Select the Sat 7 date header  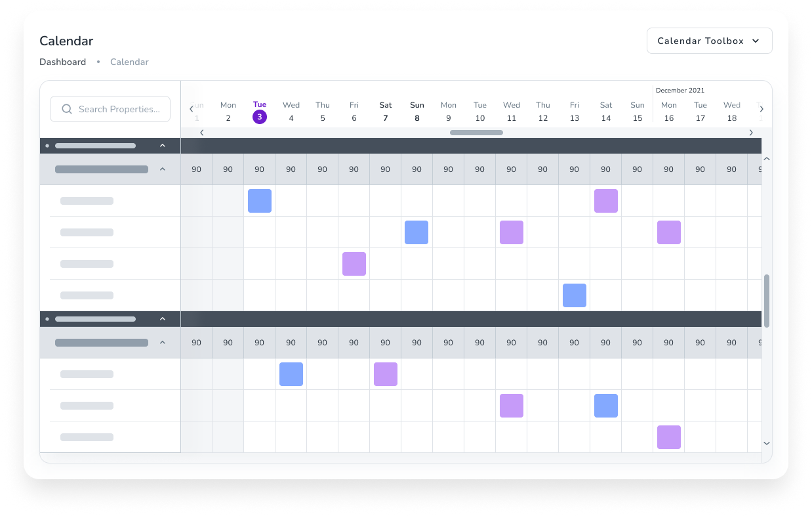tap(386, 112)
